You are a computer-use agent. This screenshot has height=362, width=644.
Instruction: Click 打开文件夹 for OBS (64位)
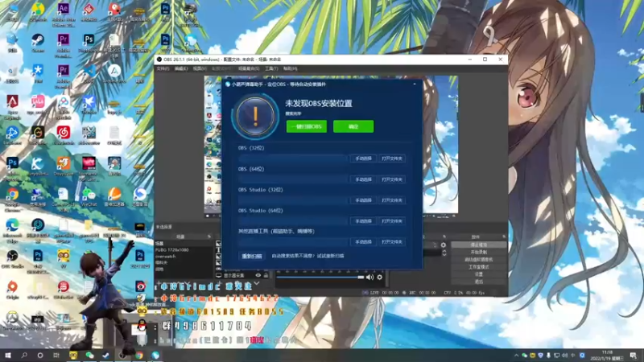[392, 179]
